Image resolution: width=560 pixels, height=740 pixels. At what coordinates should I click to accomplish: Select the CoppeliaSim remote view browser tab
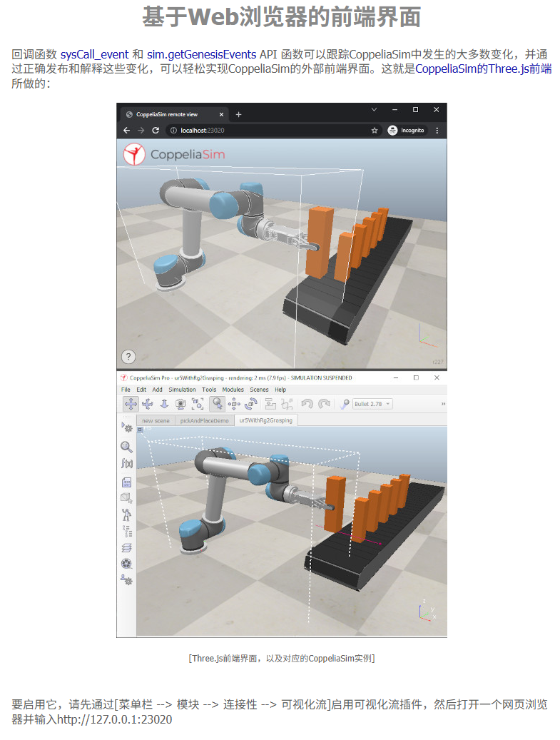point(175,114)
